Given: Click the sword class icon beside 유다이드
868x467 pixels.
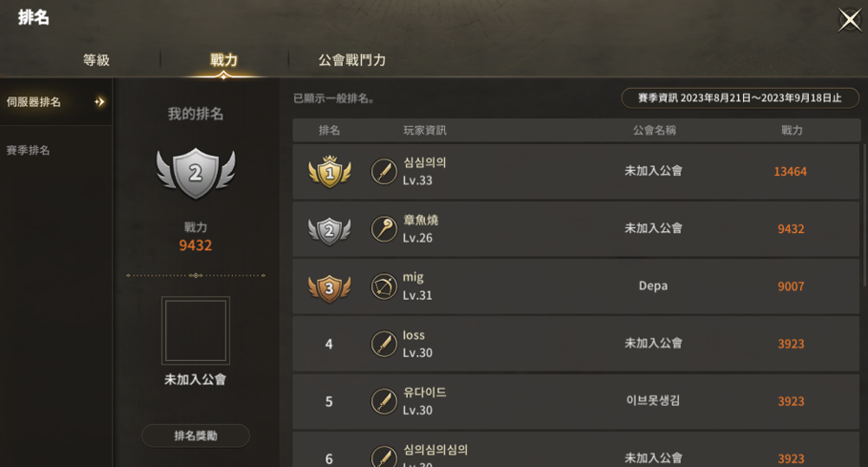Looking at the screenshot, I should [x=384, y=402].
